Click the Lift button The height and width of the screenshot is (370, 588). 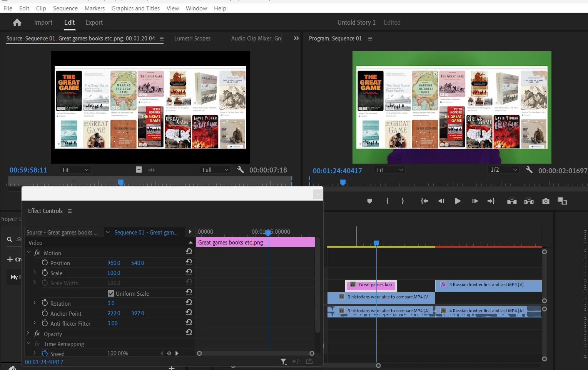(512, 201)
